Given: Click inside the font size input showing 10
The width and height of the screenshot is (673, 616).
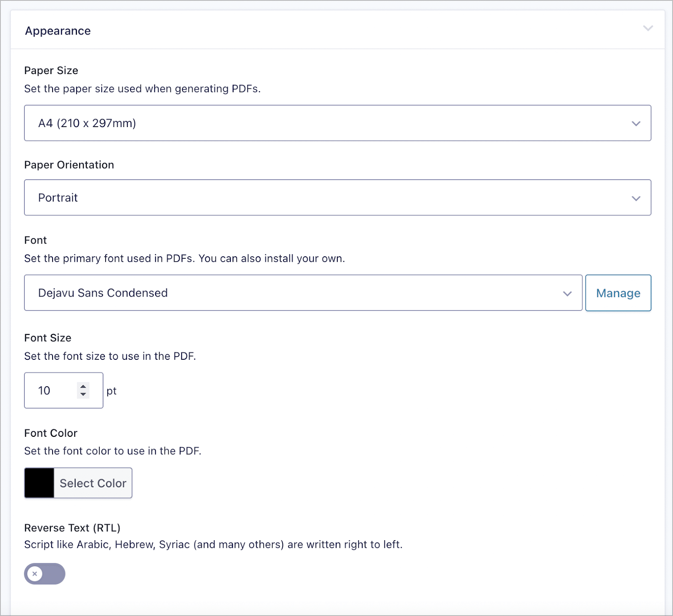Looking at the screenshot, I should [50, 390].
